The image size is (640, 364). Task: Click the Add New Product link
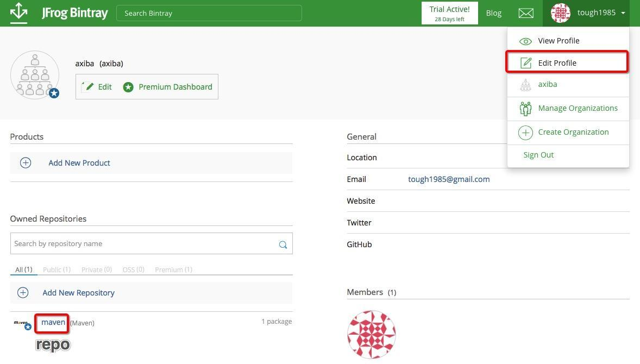coord(79,163)
